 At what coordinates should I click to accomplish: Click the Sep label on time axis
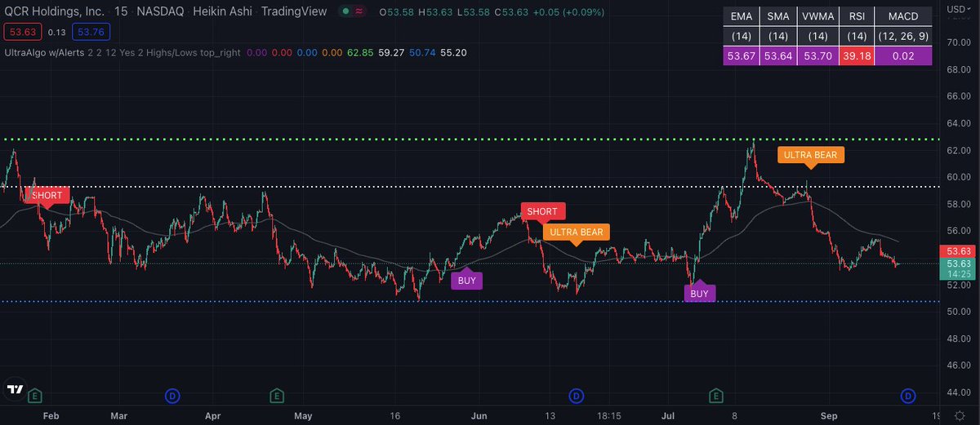pos(830,415)
